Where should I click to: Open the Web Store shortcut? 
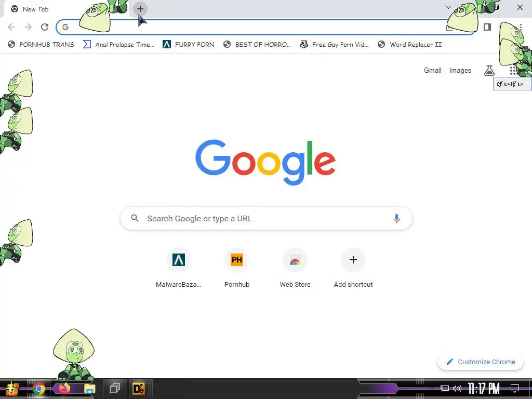pos(295,268)
